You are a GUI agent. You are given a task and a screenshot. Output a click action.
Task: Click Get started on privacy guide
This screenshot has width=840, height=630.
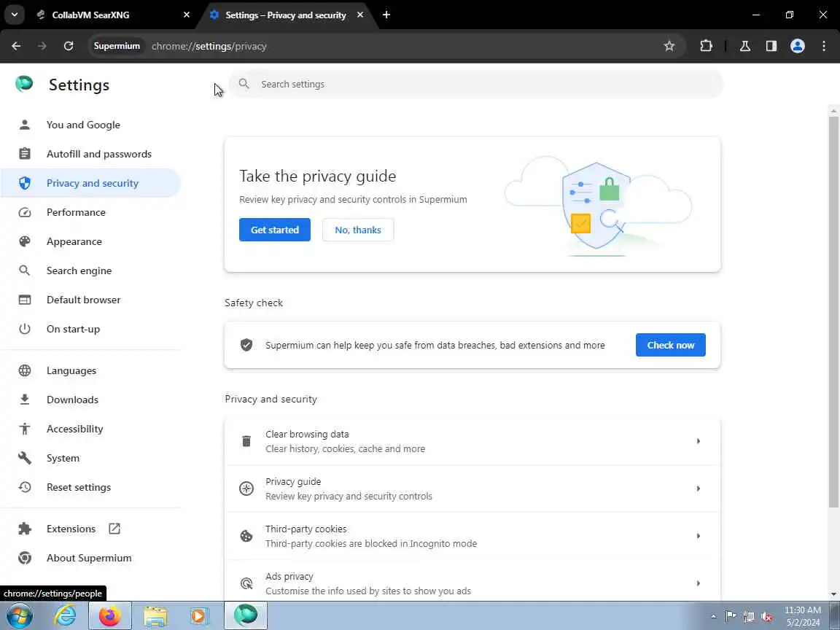click(x=275, y=230)
